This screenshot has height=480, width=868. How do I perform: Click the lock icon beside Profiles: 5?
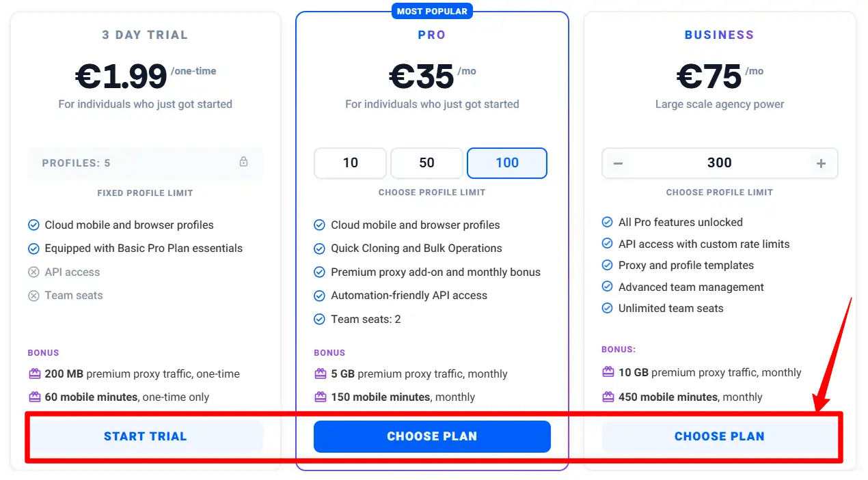point(243,163)
